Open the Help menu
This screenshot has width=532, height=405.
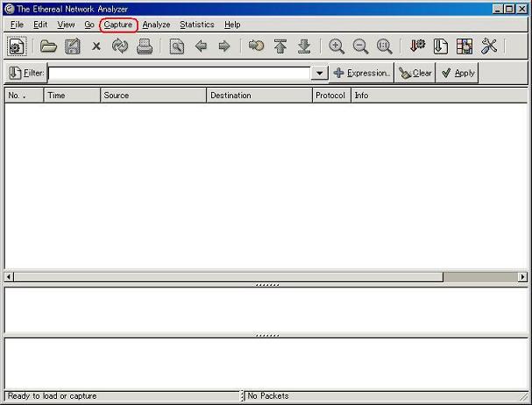[232, 25]
